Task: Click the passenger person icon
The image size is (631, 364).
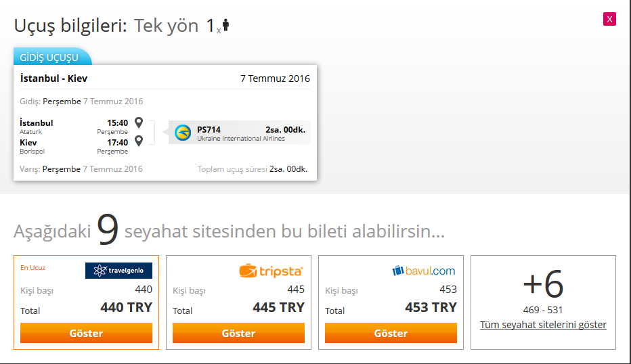Action: click(x=225, y=26)
